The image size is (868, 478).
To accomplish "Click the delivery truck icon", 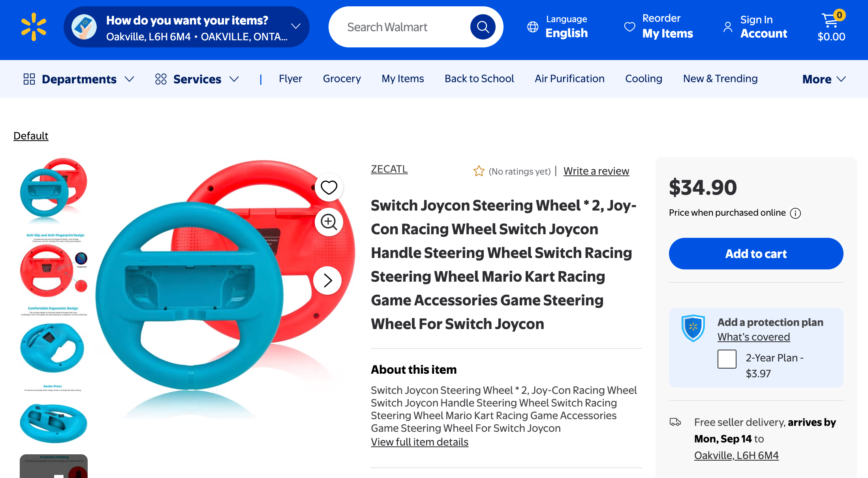I will tap(675, 422).
